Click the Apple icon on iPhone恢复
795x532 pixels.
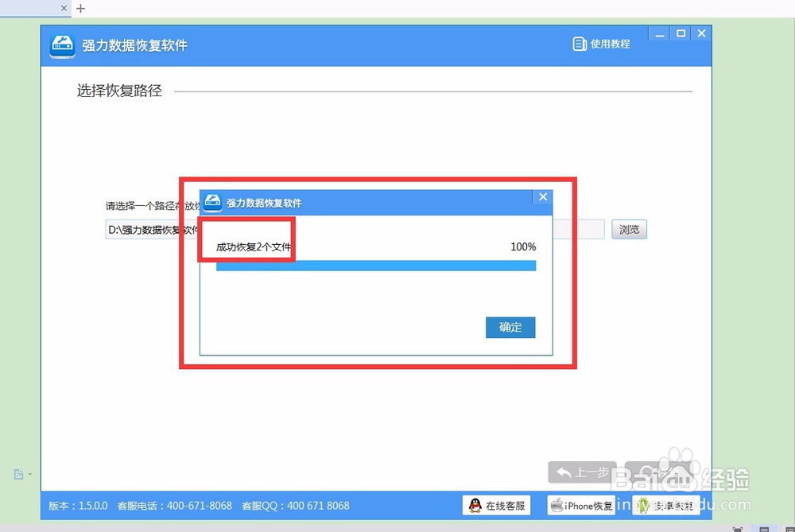[x=556, y=506]
